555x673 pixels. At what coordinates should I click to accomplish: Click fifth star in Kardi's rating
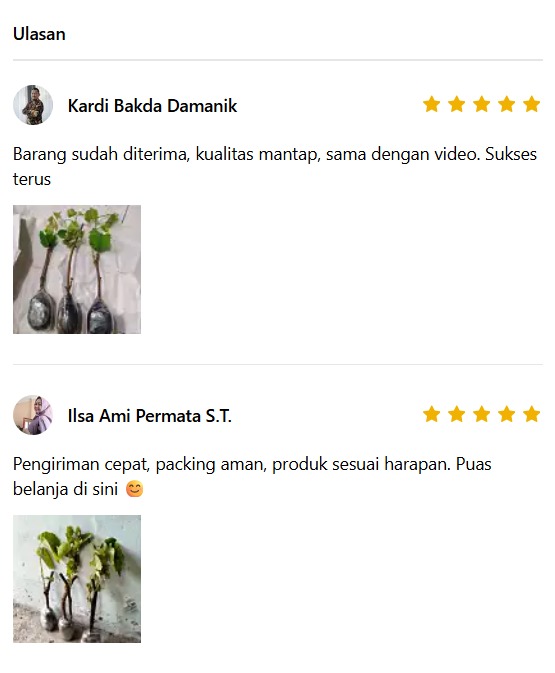531,104
